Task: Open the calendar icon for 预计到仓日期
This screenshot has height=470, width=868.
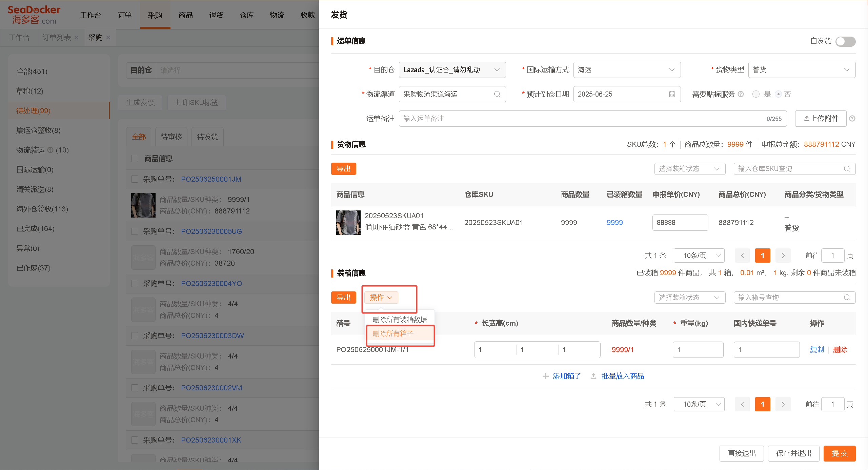Action: 672,94
